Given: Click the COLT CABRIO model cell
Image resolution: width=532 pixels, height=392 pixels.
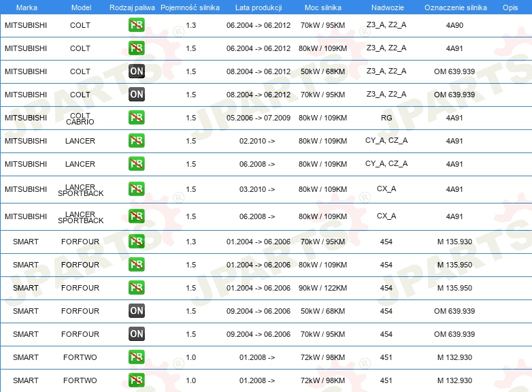Looking at the screenshot, I should tap(80, 118).
